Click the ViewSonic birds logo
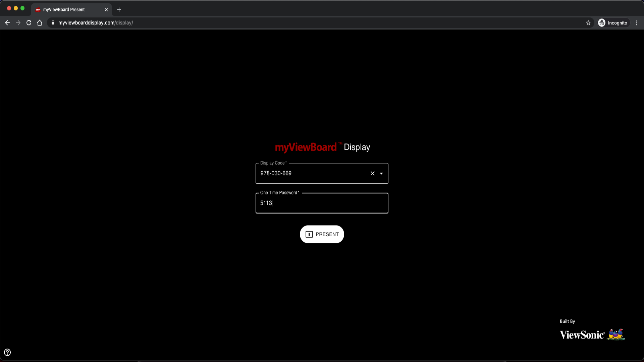The width and height of the screenshot is (644, 362). (616, 334)
